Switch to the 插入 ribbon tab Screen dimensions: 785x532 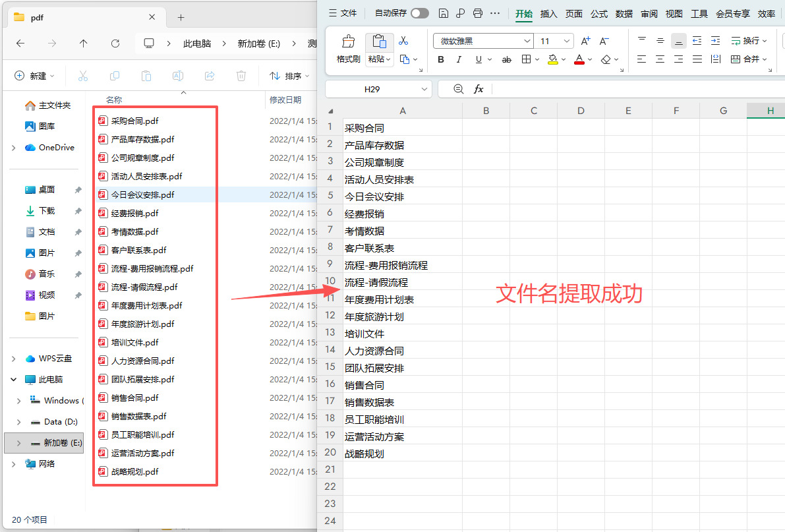548,14
